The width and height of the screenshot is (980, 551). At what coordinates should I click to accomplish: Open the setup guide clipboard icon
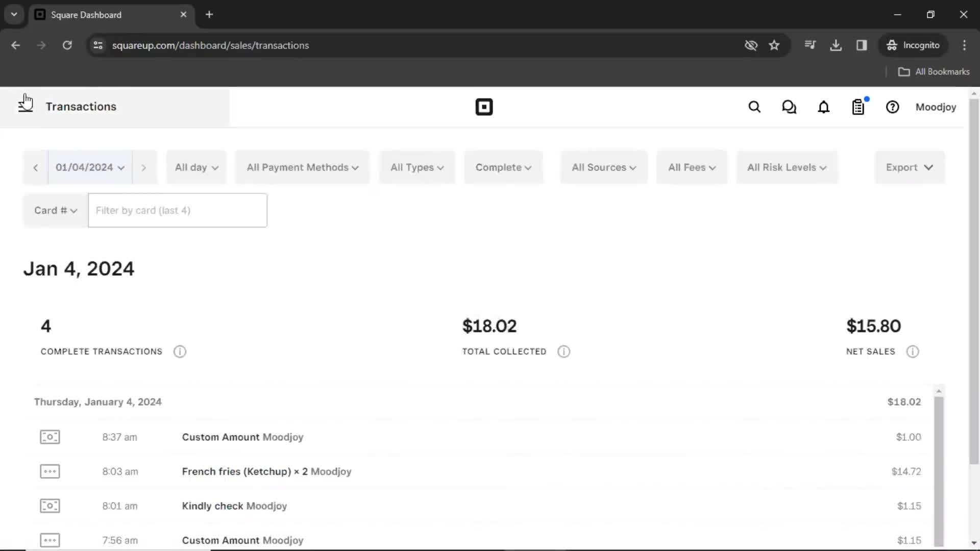tap(859, 107)
